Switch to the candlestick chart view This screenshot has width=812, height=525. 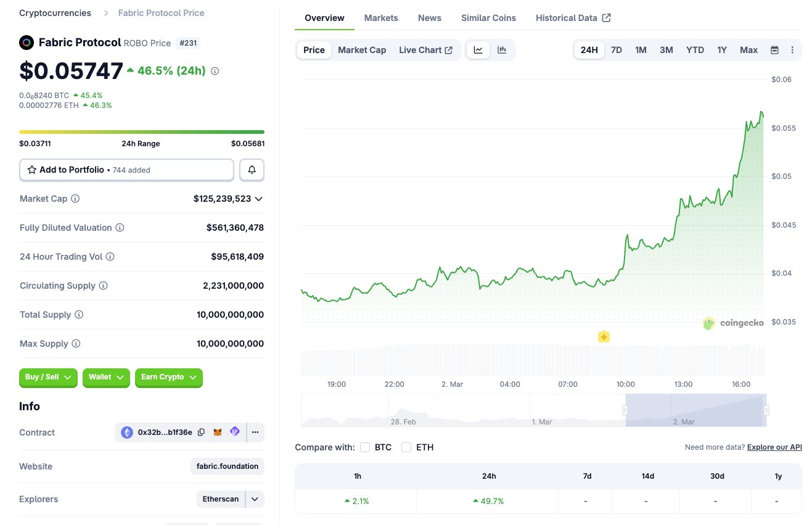tap(502, 50)
